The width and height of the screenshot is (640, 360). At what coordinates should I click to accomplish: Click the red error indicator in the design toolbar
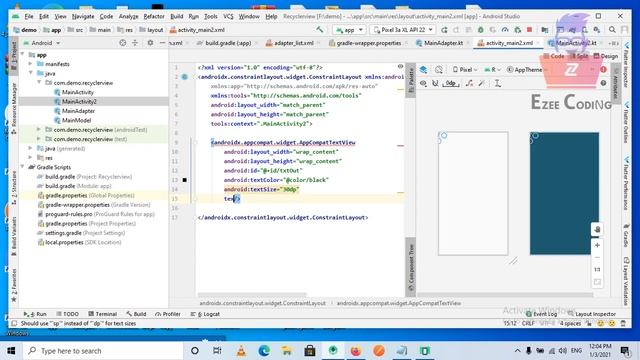pyautogui.click(x=603, y=69)
